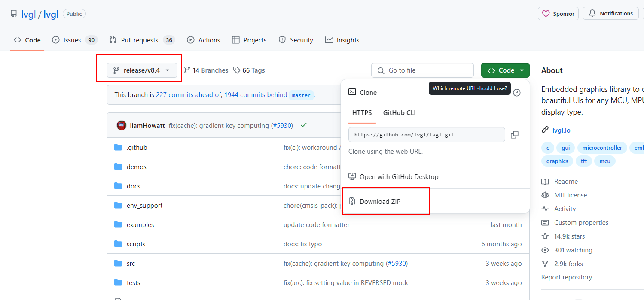644x300 pixels.
Task: Open the 'gui' topic tag
Action: point(566,148)
